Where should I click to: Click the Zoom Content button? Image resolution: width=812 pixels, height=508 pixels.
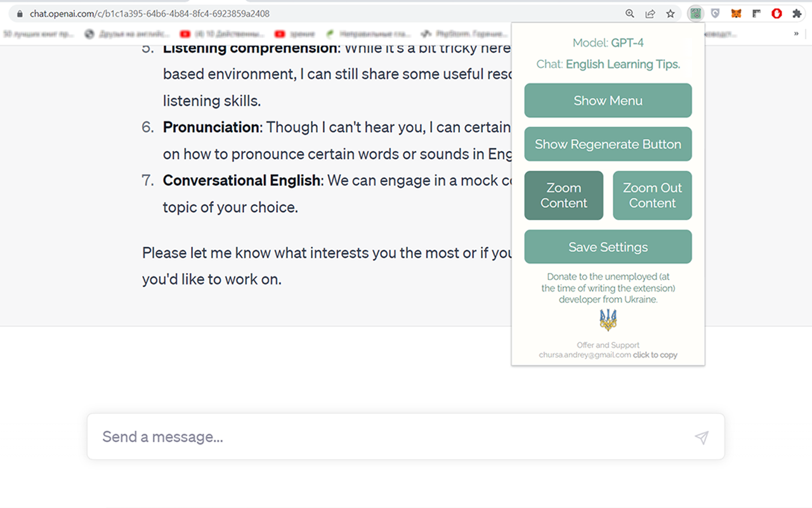tap(563, 196)
